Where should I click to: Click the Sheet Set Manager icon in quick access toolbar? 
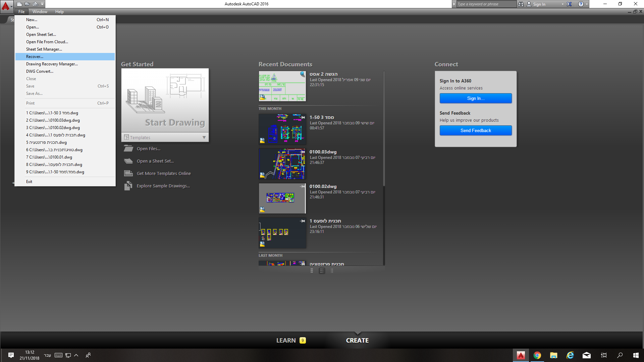(x=35, y=4)
